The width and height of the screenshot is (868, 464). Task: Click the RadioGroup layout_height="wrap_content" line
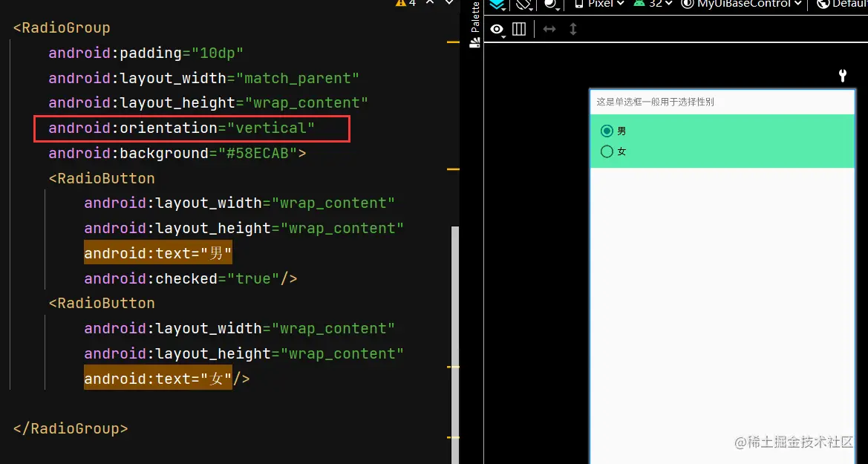point(208,103)
